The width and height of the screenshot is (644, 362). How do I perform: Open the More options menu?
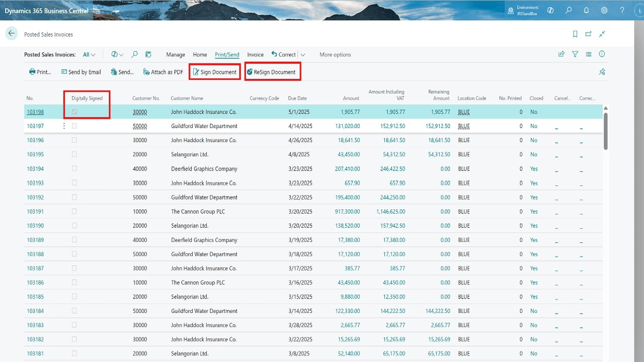[x=335, y=54]
